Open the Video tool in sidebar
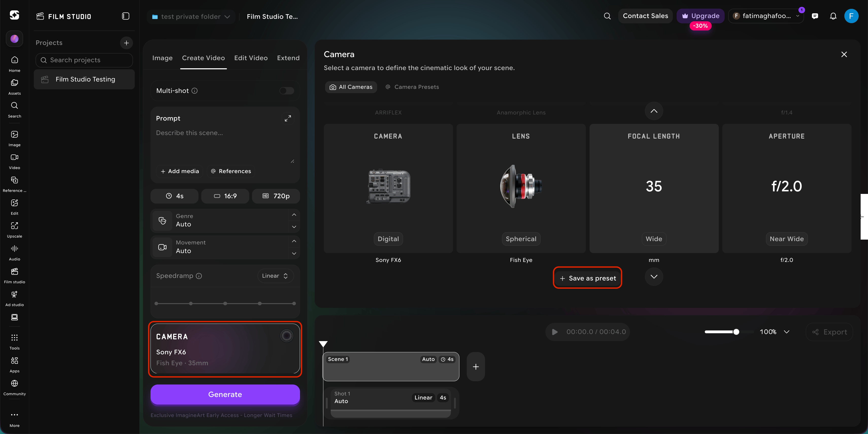This screenshot has width=868, height=434. (14, 161)
